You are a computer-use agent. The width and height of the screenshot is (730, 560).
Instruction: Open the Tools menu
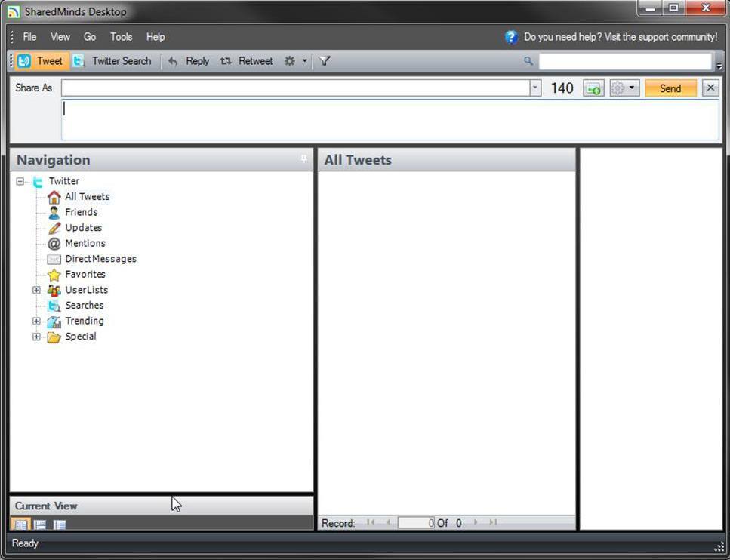pyautogui.click(x=121, y=36)
